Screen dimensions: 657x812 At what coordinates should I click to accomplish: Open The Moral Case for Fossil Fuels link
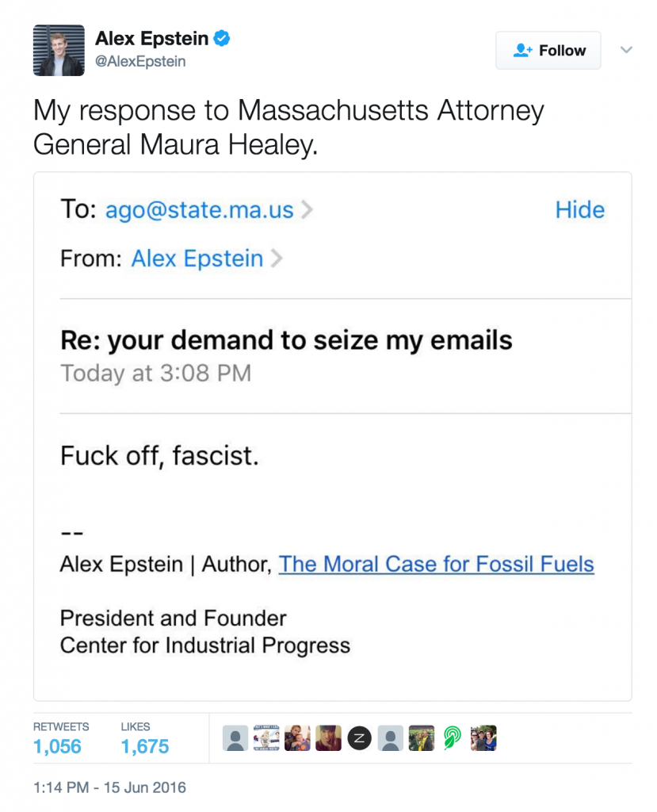(x=437, y=564)
